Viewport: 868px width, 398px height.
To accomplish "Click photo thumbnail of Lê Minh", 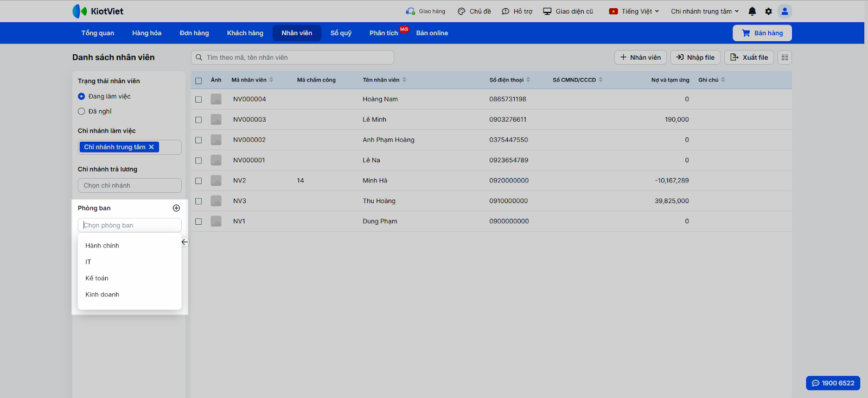I will click(216, 119).
